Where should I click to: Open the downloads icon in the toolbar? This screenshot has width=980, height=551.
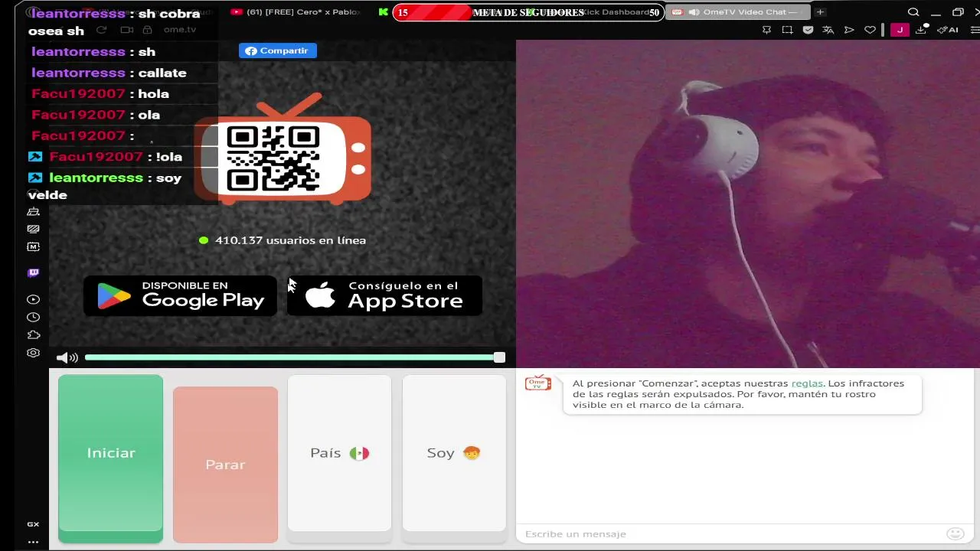pyautogui.click(x=922, y=30)
